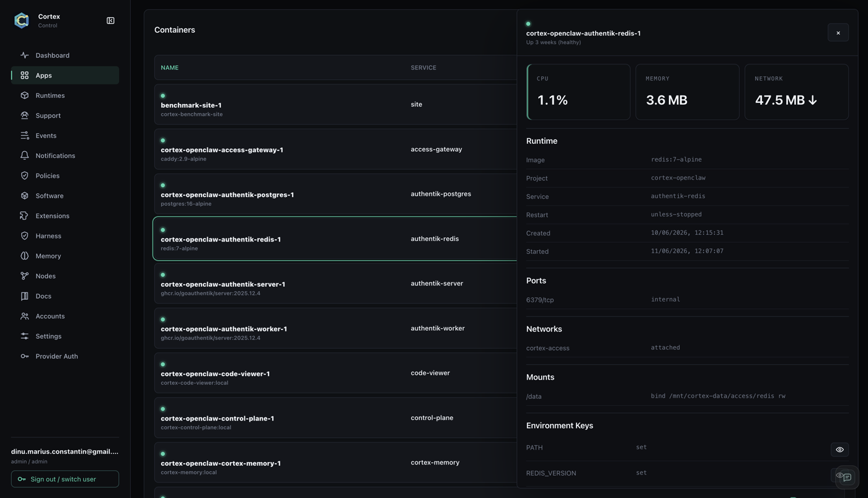Screen dimensions: 868x498
Task: Click the Harness shield icon
Action: [25, 236]
